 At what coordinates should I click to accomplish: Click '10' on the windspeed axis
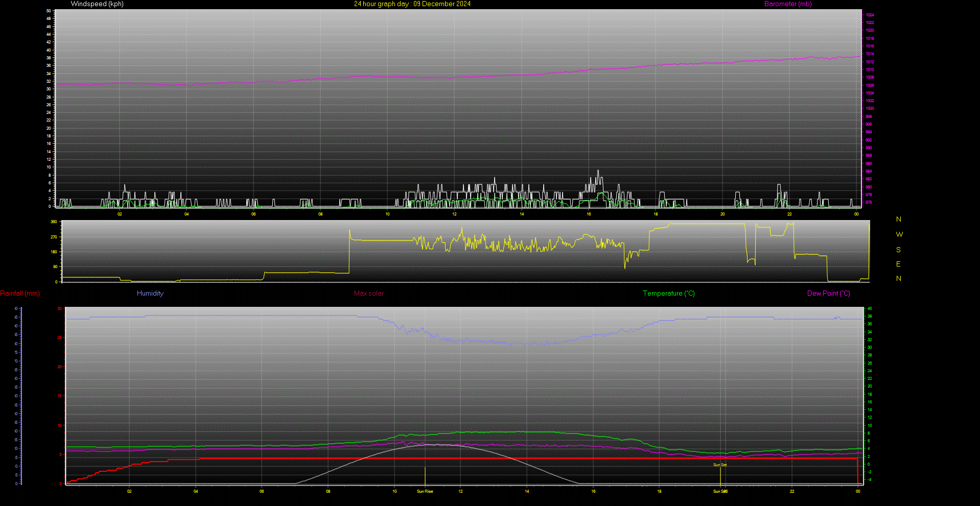pos(49,167)
